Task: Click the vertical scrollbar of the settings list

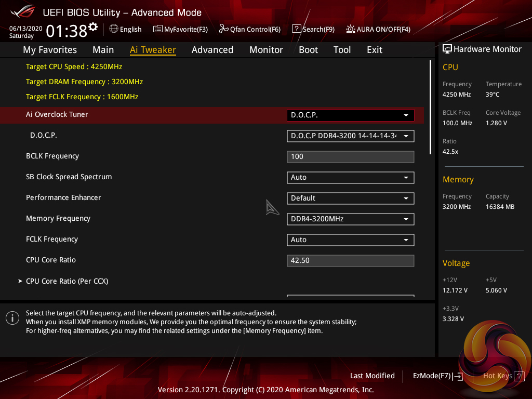Action: pyautogui.click(x=430, y=107)
